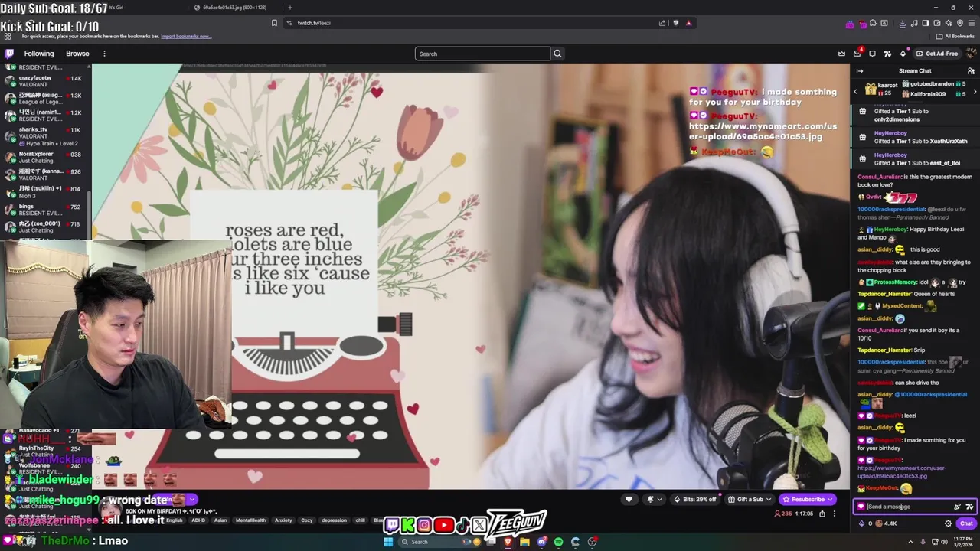
Task: Open the mynameart.com link in chat
Action: (901, 472)
